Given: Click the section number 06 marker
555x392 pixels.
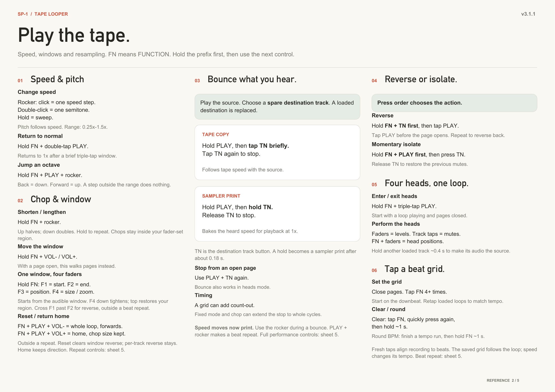Looking at the screenshot, I should (374, 270).
